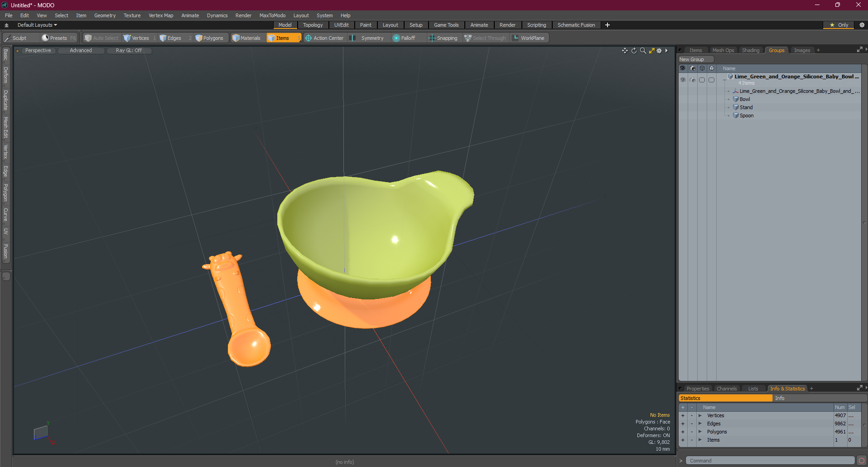
Task: Switch to Vertices selection mode
Action: (x=139, y=38)
